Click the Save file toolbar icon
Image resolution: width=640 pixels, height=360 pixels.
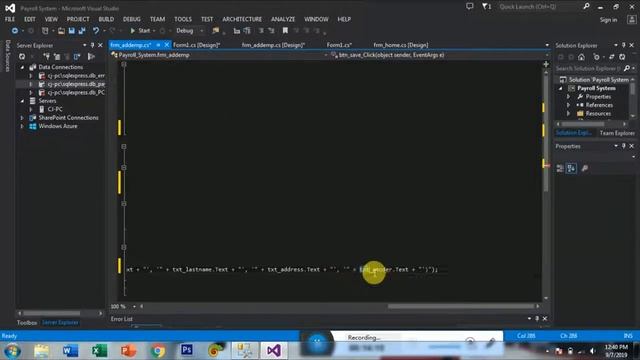click(x=72, y=31)
